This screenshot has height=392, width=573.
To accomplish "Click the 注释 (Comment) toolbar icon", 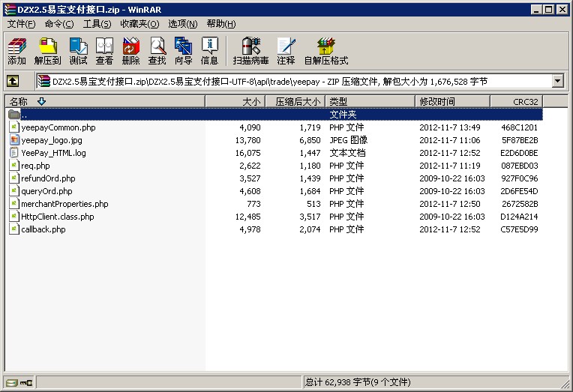I will tap(286, 51).
